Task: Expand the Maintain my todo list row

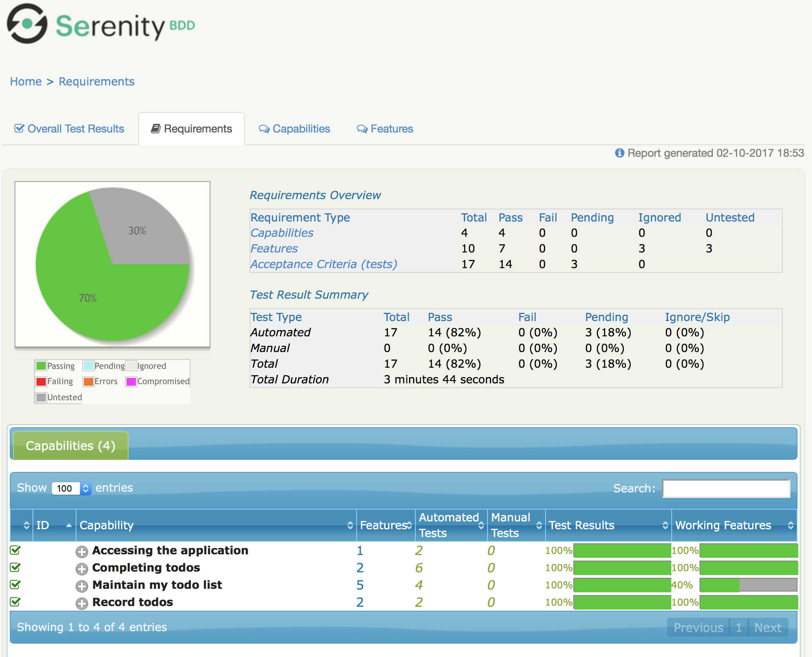Action: click(x=82, y=586)
